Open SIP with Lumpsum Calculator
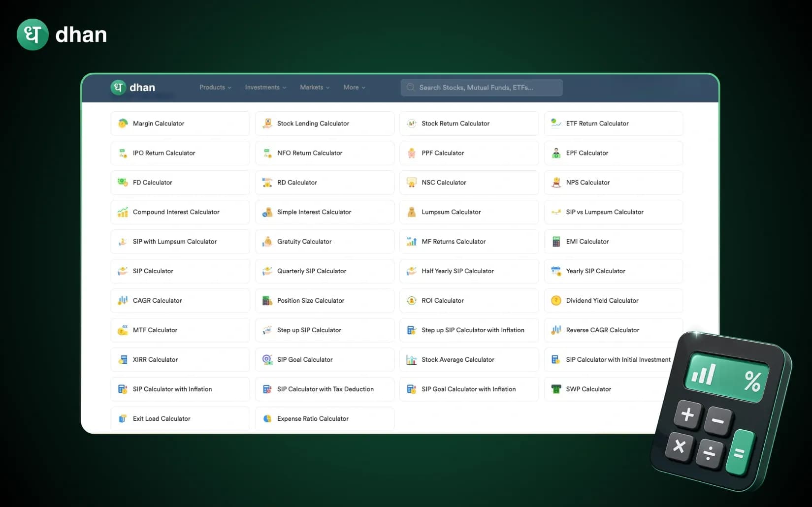This screenshot has width=812, height=507. tap(180, 242)
